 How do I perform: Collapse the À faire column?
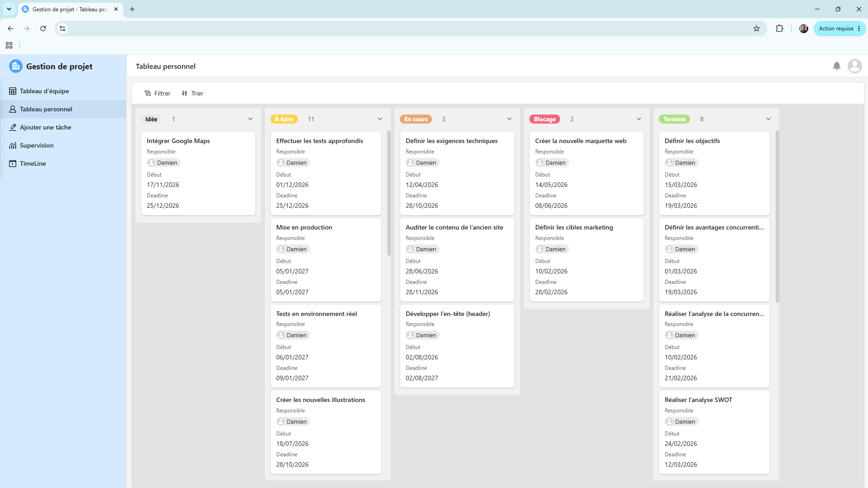(x=380, y=119)
